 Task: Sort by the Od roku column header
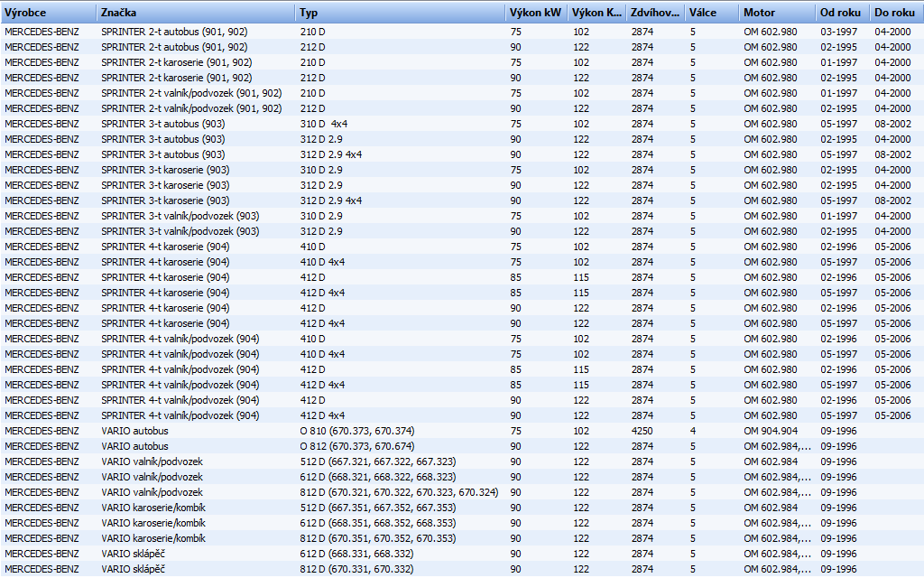pyautogui.click(x=843, y=13)
